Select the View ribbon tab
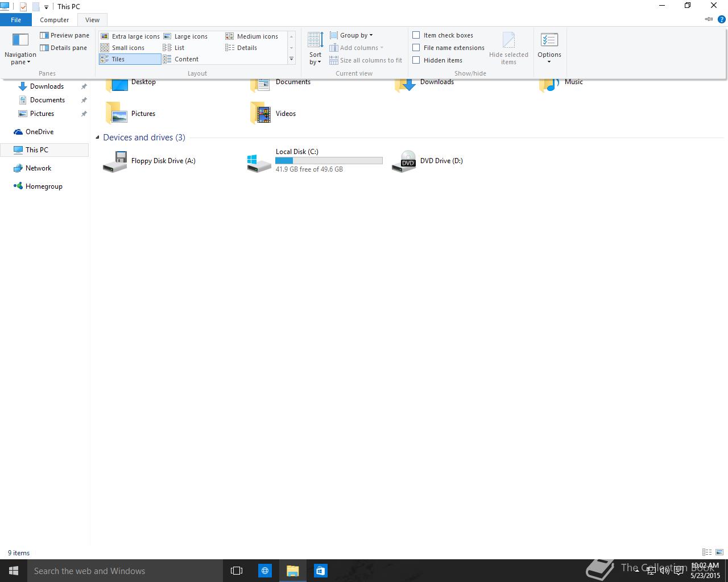Image resolution: width=728 pixels, height=582 pixels. click(92, 20)
